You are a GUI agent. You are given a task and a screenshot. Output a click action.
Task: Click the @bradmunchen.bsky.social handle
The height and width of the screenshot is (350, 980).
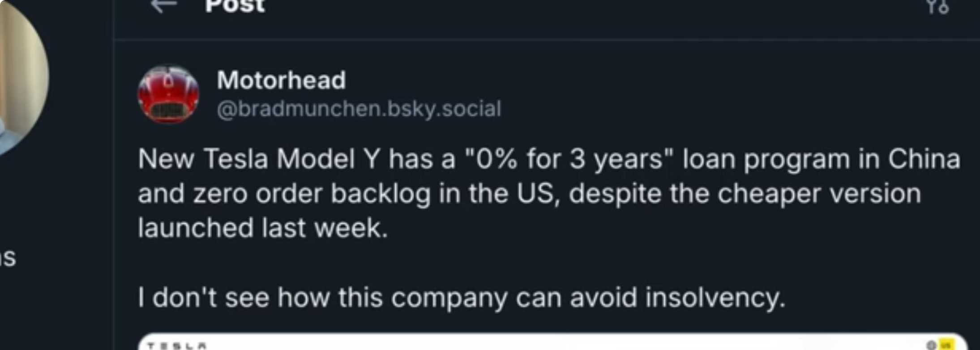[x=359, y=109]
